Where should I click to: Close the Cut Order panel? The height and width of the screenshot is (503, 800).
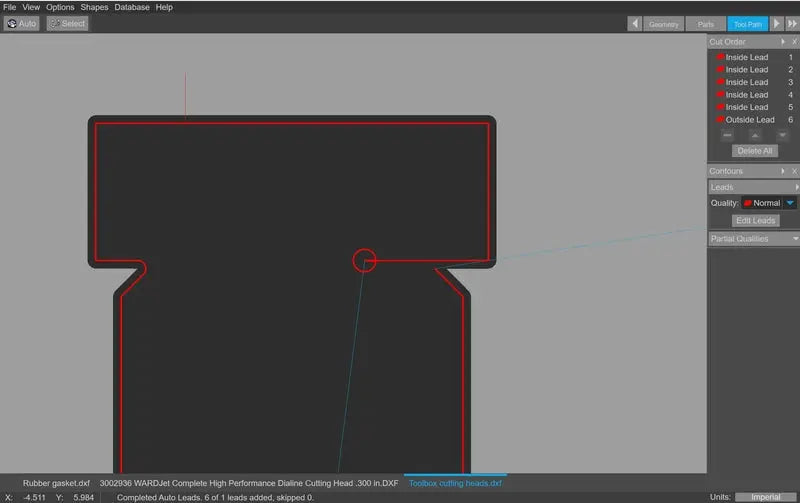[794, 42]
